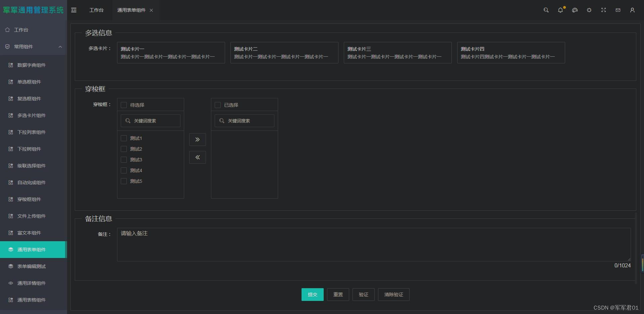Open the mail envelope icon
Viewport: 644px width, 314px height.
[618, 10]
